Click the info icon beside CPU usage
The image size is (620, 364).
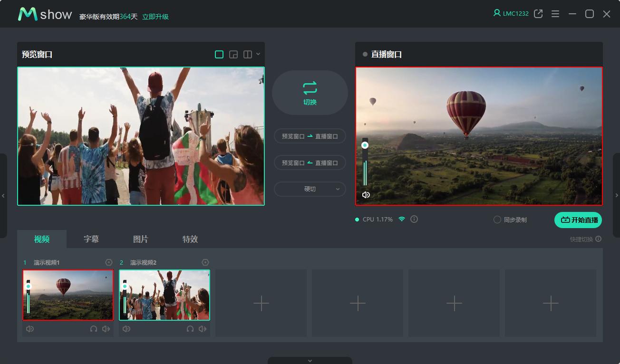coord(414,219)
